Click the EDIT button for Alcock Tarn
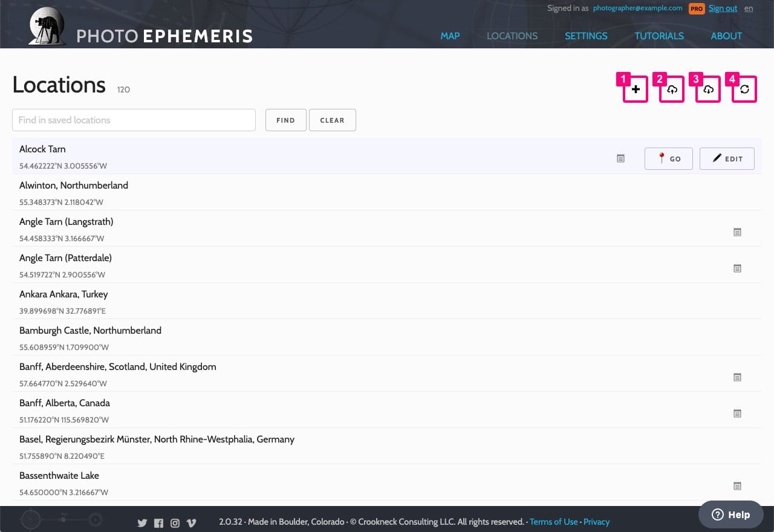 (x=727, y=158)
